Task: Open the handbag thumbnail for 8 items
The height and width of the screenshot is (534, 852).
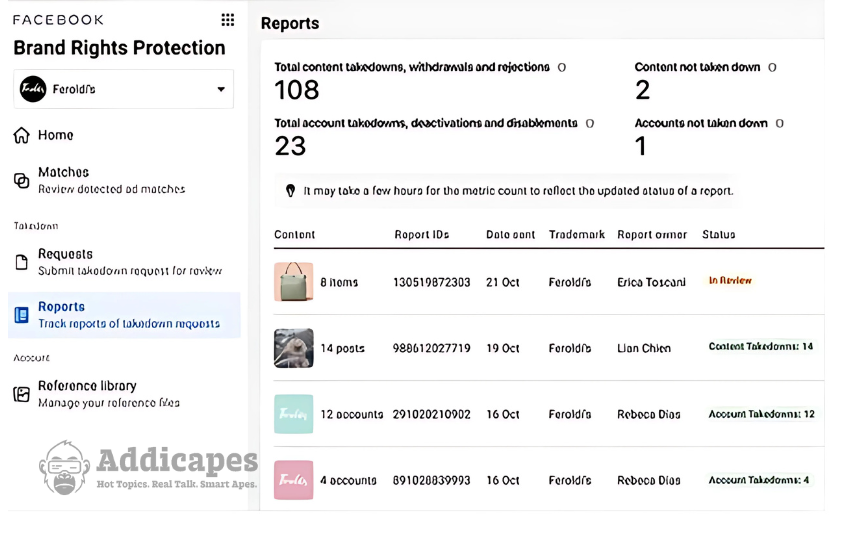Action: (x=293, y=282)
